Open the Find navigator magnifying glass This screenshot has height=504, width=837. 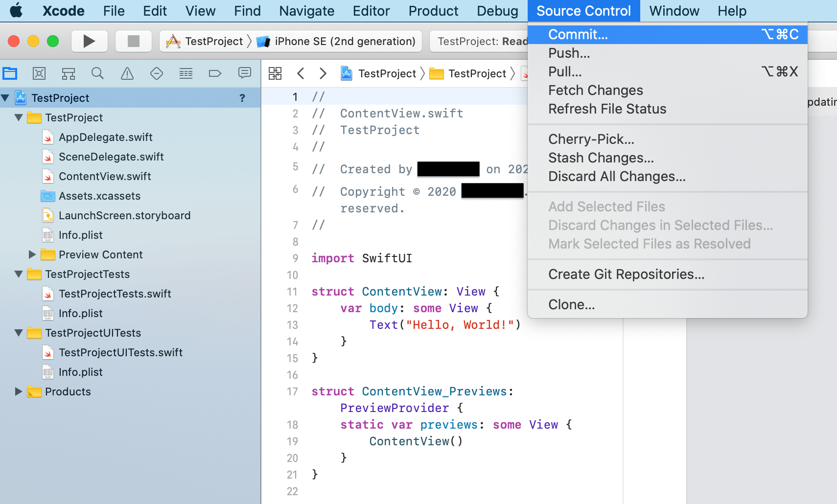click(x=97, y=73)
